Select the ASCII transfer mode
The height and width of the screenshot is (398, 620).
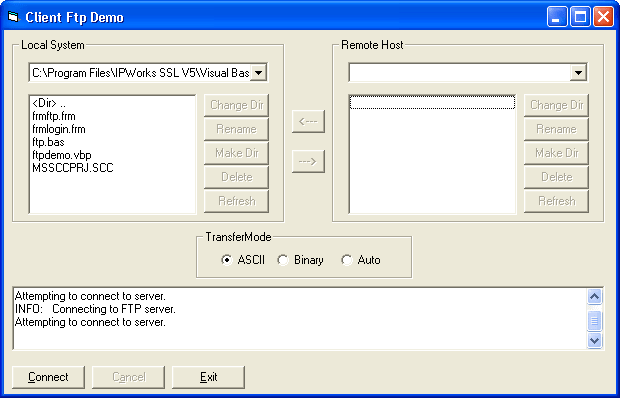(x=243, y=260)
